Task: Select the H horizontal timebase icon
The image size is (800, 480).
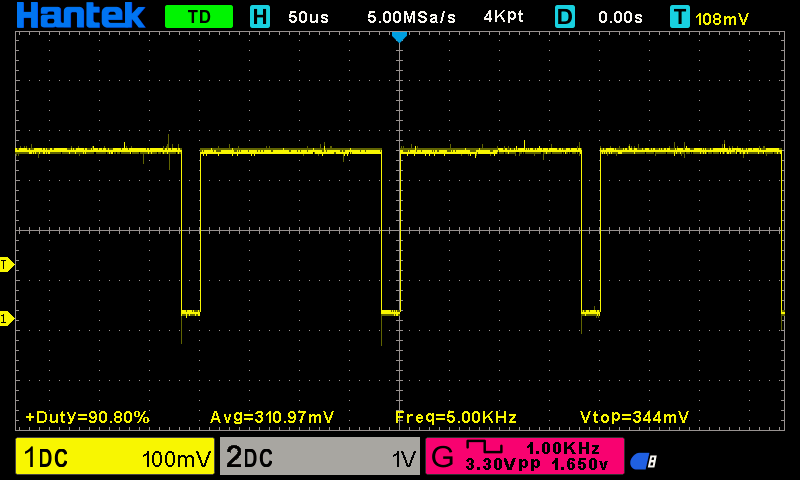Action: [259, 17]
